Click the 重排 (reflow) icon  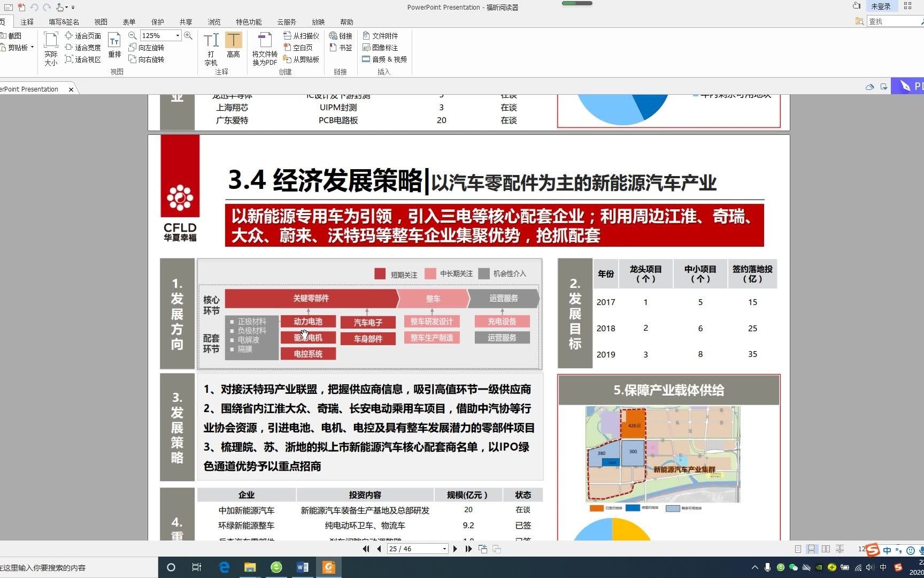(114, 45)
